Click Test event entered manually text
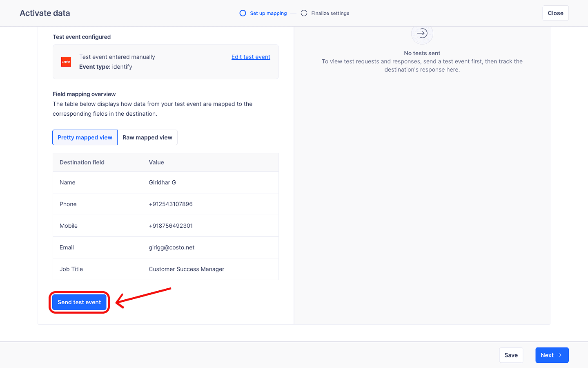 [117, 57]
